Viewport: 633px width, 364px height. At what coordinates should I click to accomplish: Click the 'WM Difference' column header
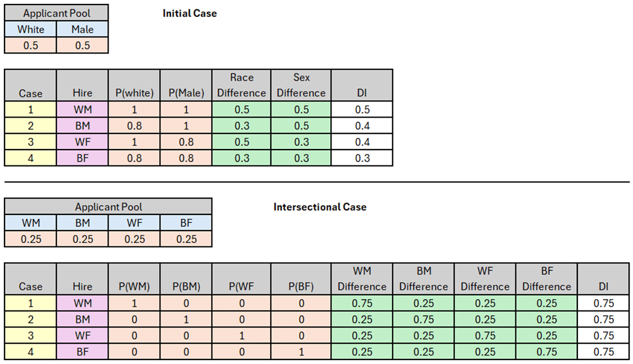click(362, 278)
